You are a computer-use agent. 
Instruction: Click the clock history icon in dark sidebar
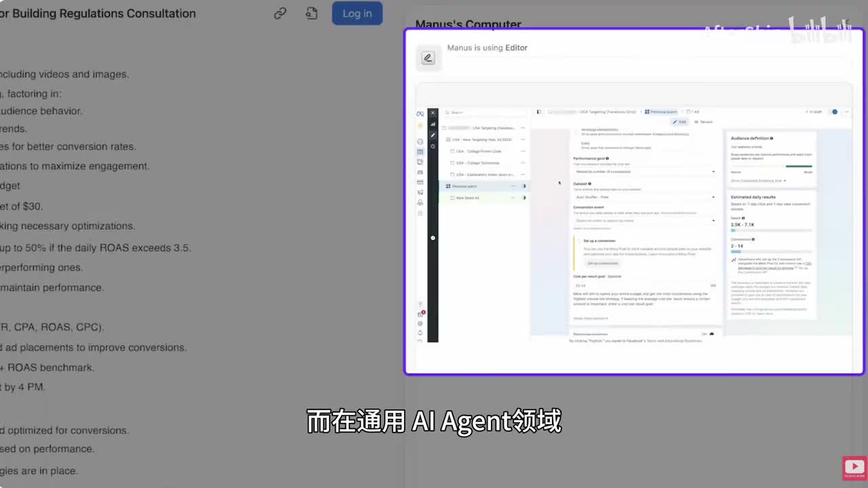pyautogui.click(x=433, y=146)
